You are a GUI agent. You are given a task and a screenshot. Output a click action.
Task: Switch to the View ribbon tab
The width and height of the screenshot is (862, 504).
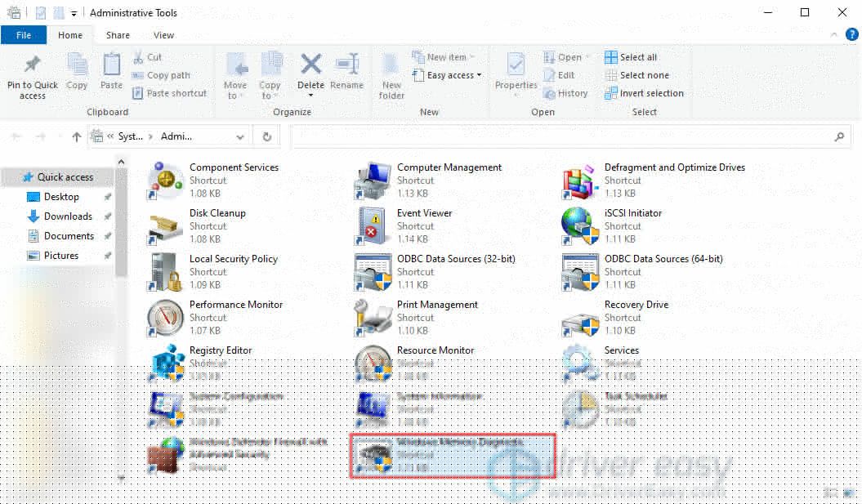[163, 35]
